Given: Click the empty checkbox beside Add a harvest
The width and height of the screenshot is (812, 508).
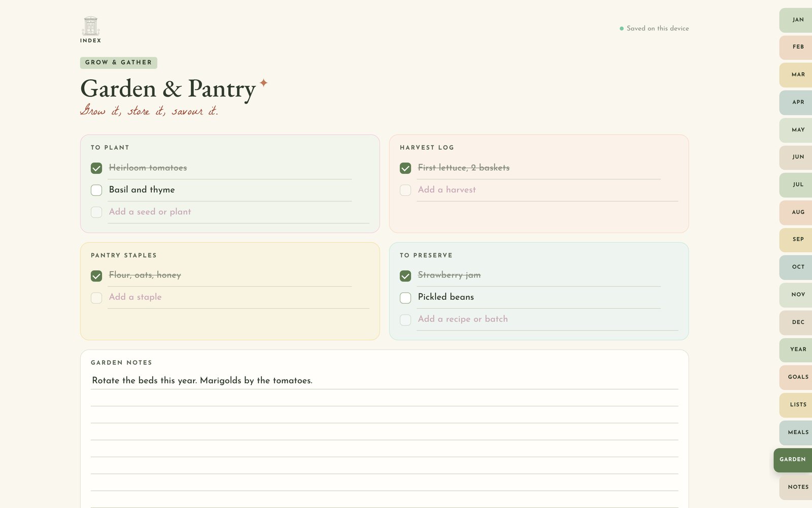Looking at the screenshot, I should tap(405, 190).
